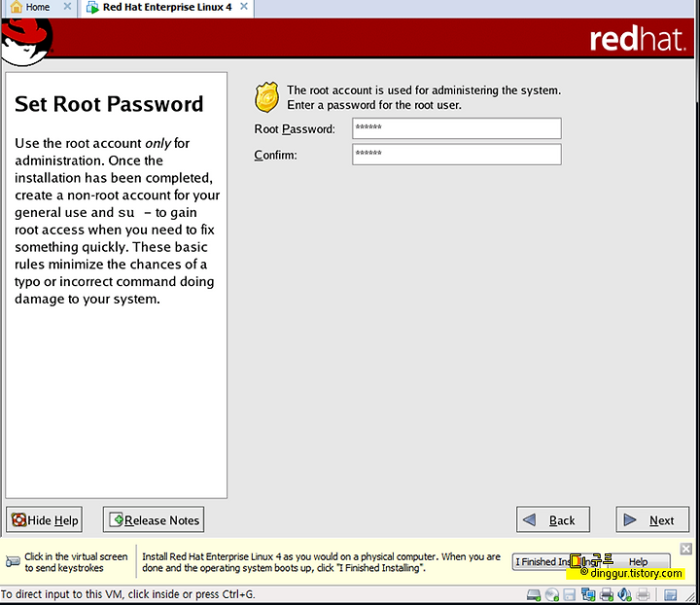Click the Home tab house icon
Image resolution: width=700 pixels, height=605 pixels.
point(17,7)
